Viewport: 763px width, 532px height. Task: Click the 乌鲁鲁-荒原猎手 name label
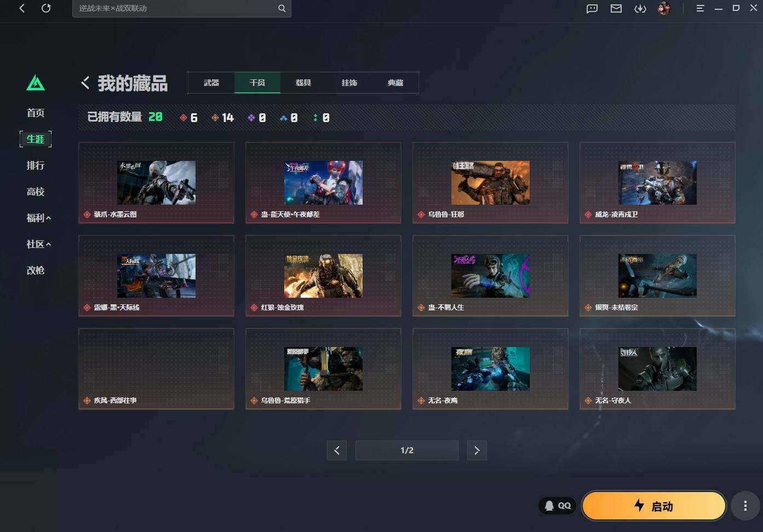(x=285, y=401)
